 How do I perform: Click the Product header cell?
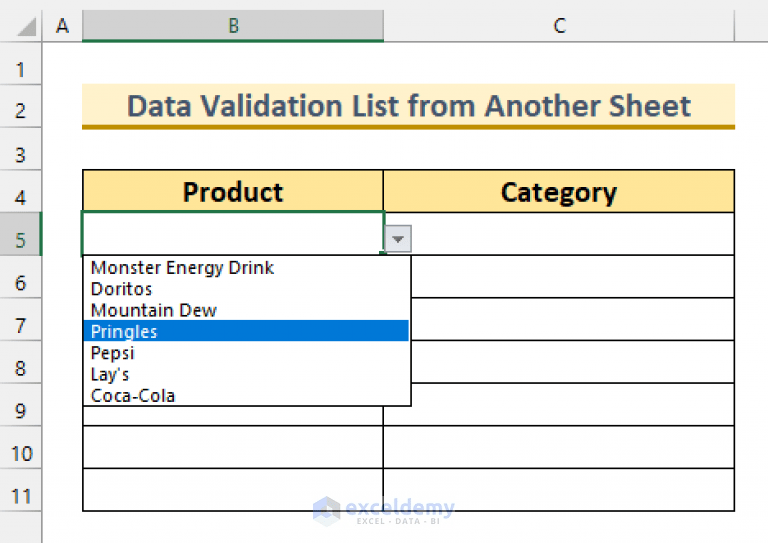233,191
